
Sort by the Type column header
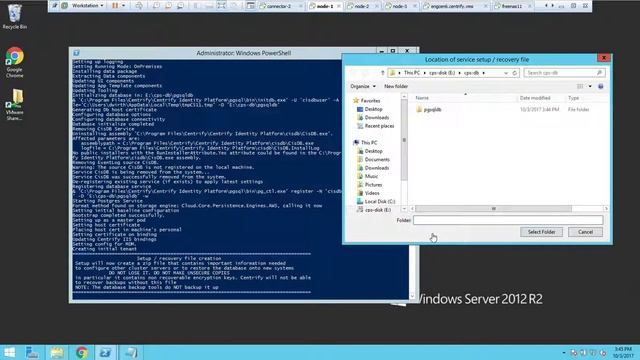[586, 98]
